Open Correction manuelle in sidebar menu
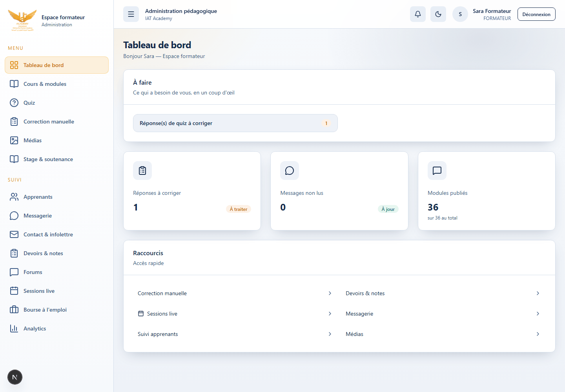This screenshot has height=392, width=565. [56, 122]
